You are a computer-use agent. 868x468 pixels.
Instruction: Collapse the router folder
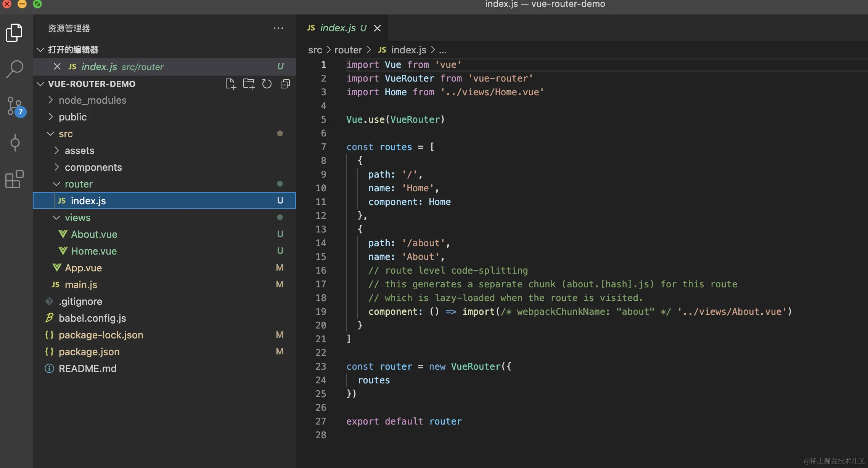pos(79,184)
